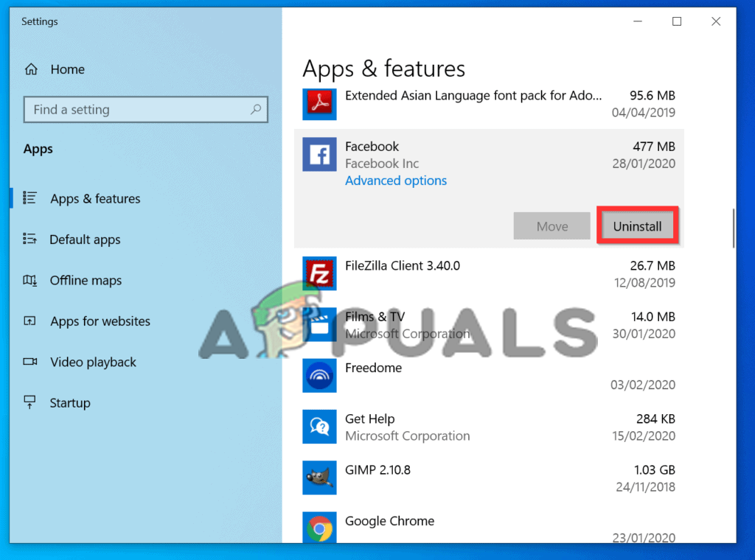Image resolution: width=755 pixels, height=560 pixels.
Task: Minimize the Settings window
Action: pyautogui.click(x=638, y=21)
